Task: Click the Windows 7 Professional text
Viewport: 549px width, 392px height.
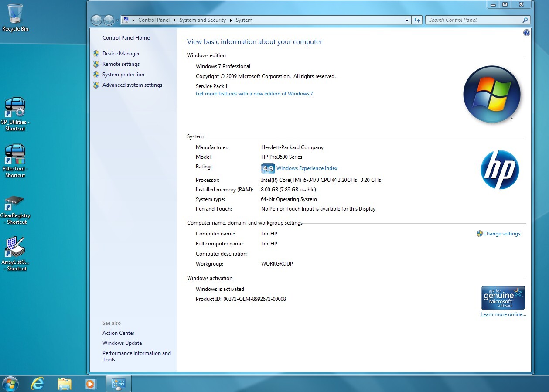Action: pos(223,66)
